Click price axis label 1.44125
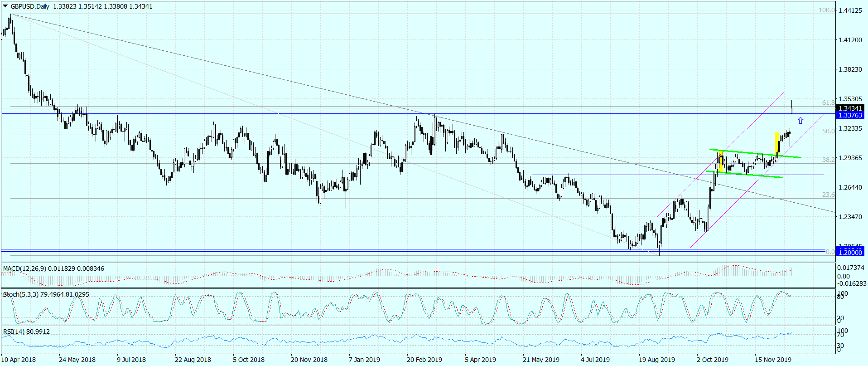 click(x=850, y=10)
